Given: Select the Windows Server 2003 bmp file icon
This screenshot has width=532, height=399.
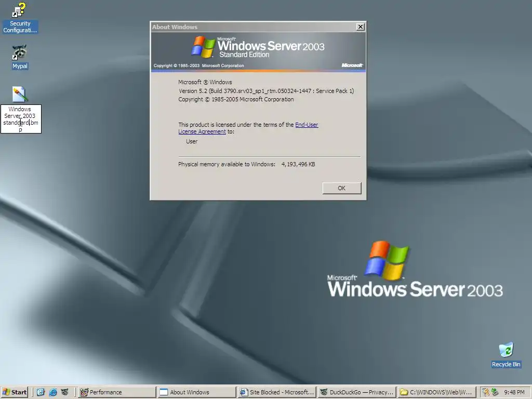Looking at the screenshot, I should (x=20, y=94).
